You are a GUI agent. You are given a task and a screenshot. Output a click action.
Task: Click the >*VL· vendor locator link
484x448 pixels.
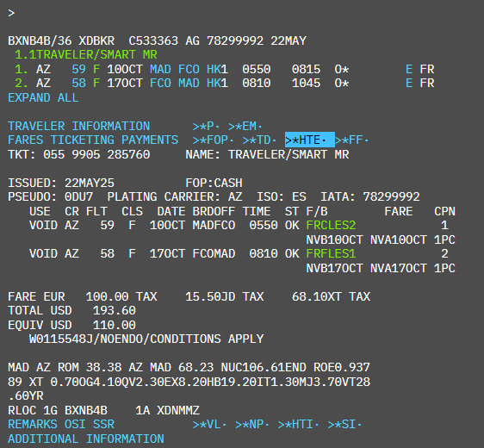tap(209, 424)
